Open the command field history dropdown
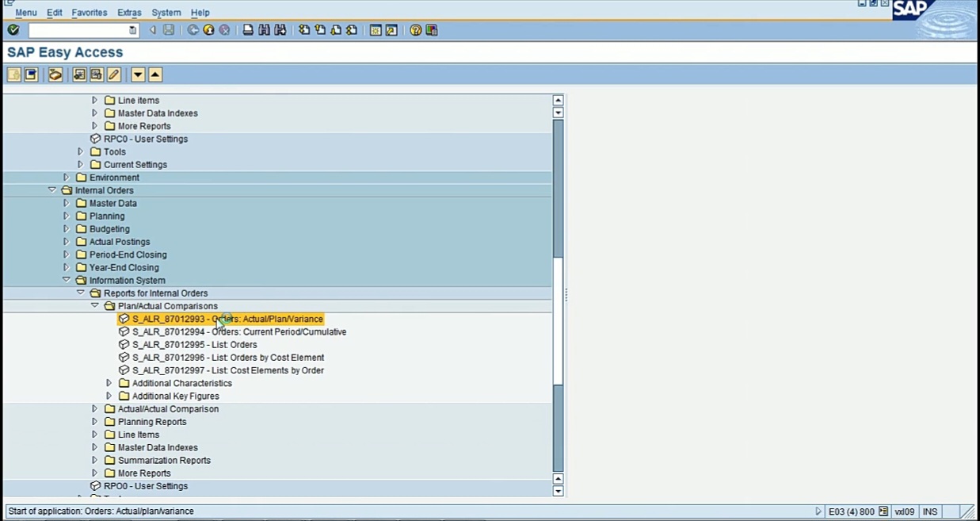980x521 pixels. tap(132, 30)
